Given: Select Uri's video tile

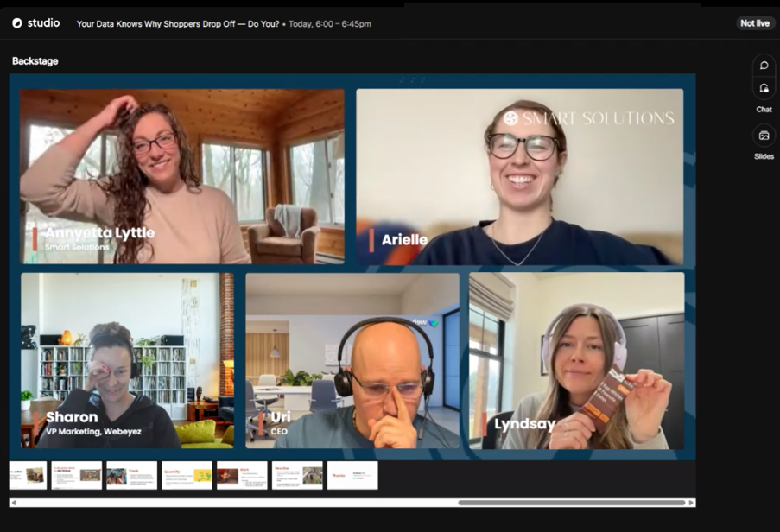Looking at the screenshot, I should point(352,360).
